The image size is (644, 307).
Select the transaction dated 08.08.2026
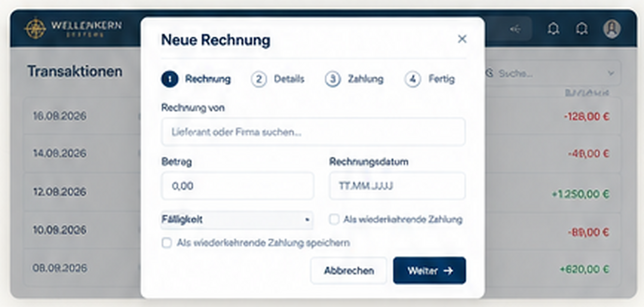pyautogui.click(x=60, y=268)
